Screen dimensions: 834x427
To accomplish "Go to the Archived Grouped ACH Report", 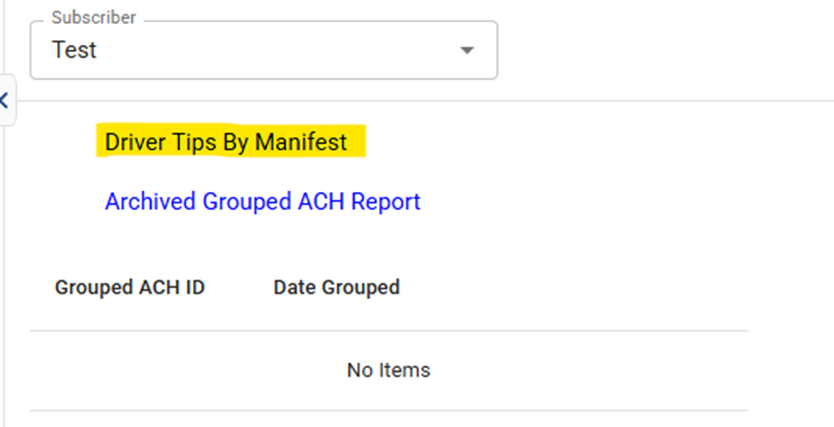I will pos(262,202).
